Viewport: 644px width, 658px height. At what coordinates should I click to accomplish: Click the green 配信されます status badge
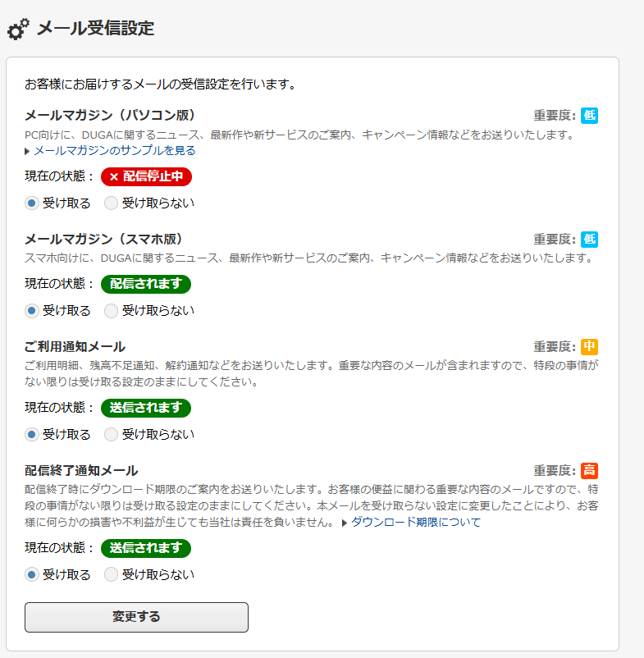(146, 284)
